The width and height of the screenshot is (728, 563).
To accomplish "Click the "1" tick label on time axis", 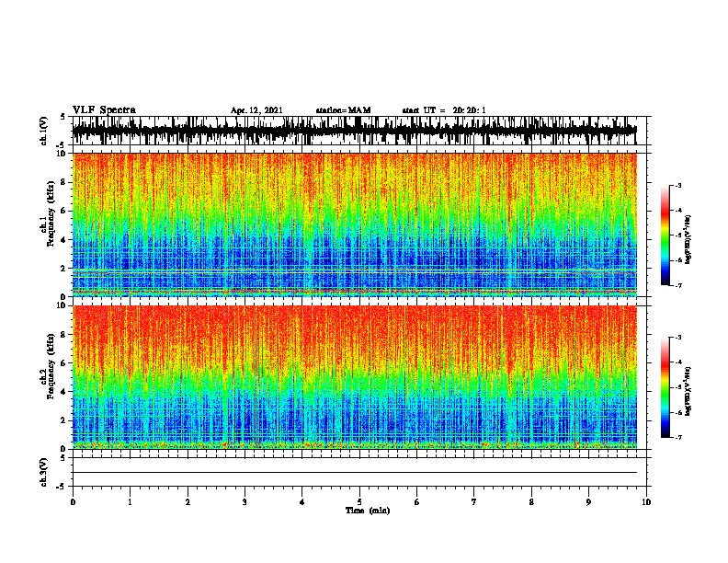I will [x=130, y=501].
